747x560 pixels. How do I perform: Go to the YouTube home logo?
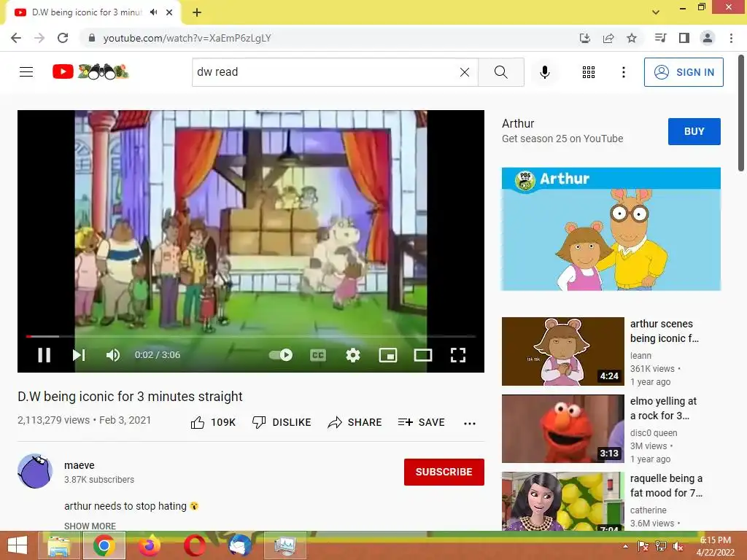click(x=90, y=71)
